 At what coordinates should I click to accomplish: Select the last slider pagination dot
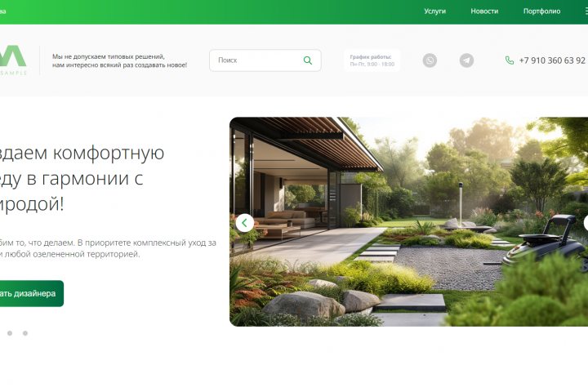click(x=25, y=333)
